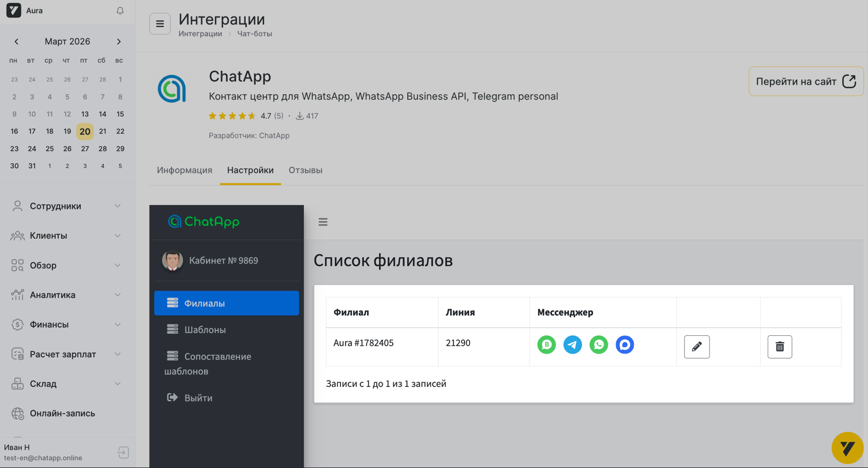Open Шаблоны in ChatApp menu
Viewport: 868px width, 468px height.
tap(205, 330)
